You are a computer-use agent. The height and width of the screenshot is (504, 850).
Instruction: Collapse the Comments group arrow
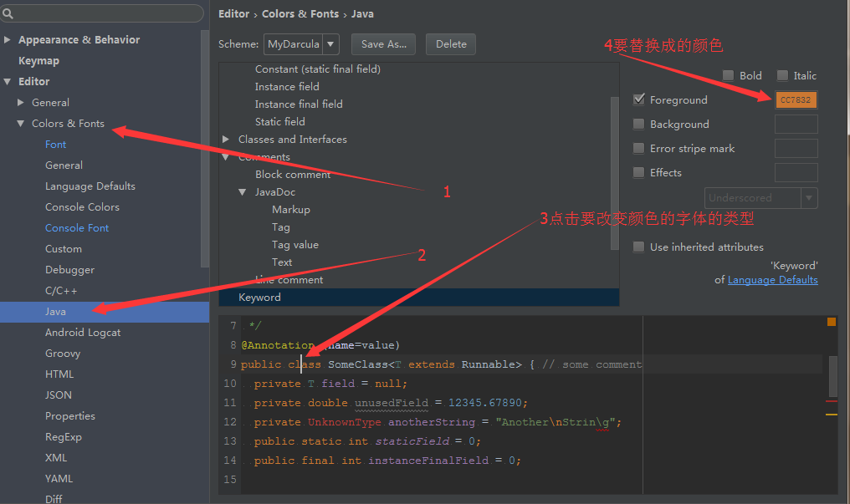[x=226, y=157]
